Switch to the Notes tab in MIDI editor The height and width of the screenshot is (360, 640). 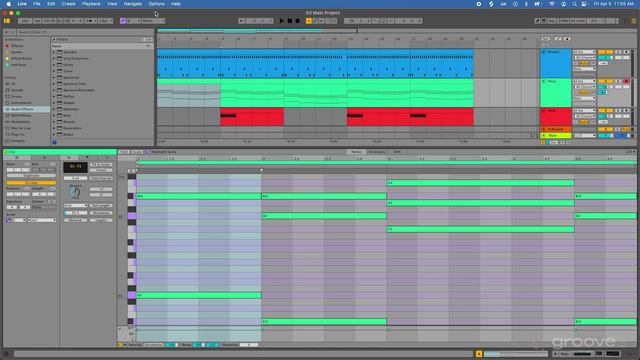click(x=356, y=152)
